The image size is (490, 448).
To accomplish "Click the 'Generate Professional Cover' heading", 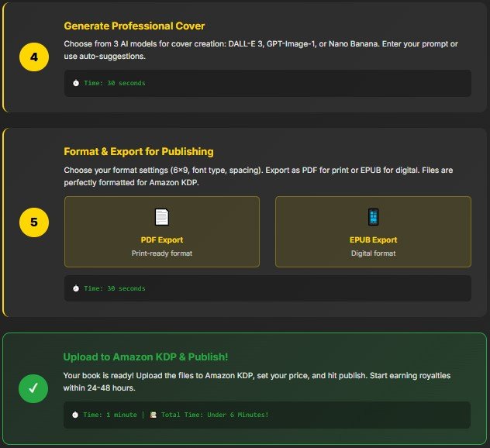I will click(x=134, y=26).
